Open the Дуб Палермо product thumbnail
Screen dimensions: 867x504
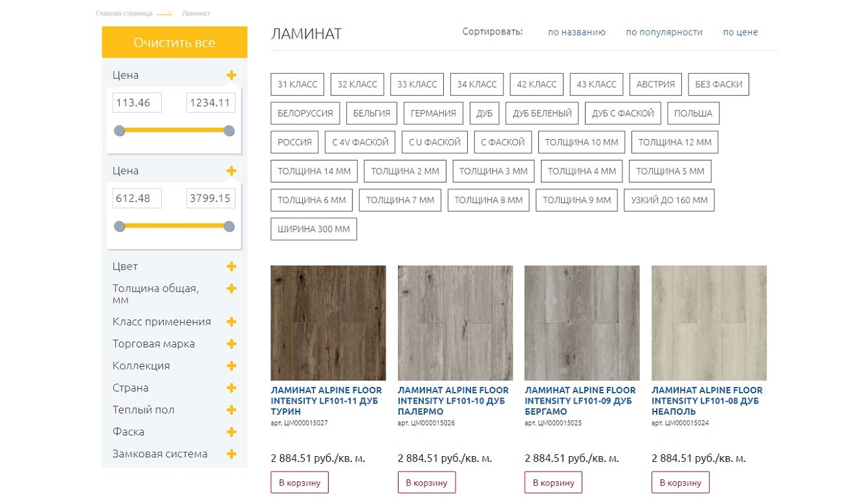[455, 323]
